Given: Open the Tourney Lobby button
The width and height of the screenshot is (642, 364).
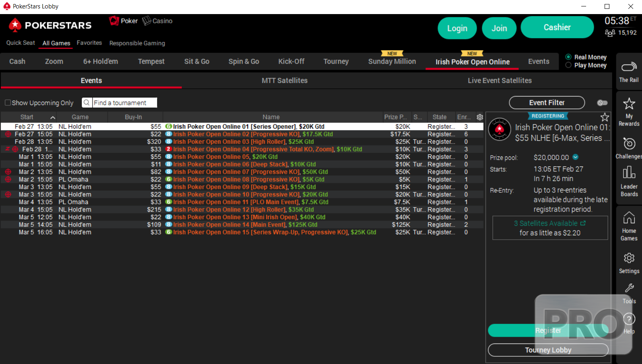Looking at the screenshot, I should coord(548,350).
